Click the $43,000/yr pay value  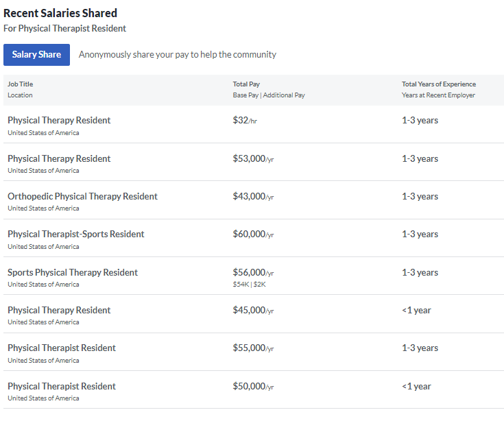click(x=253, y=197)
